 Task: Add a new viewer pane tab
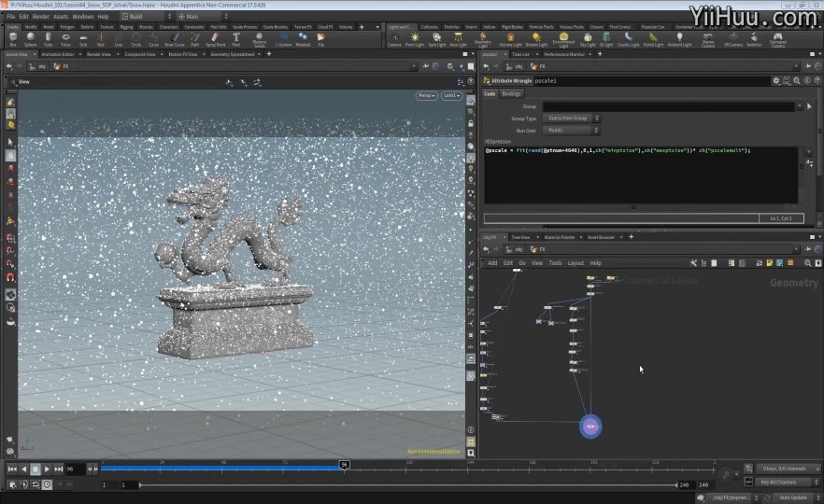[x=269, y=53]
